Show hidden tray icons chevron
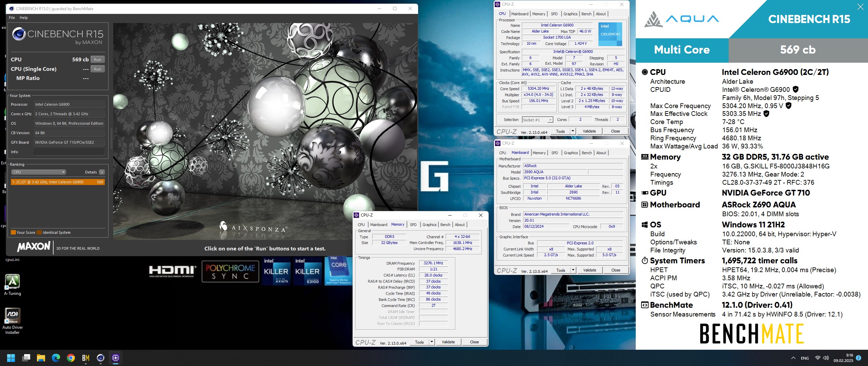 pos(793,358)
